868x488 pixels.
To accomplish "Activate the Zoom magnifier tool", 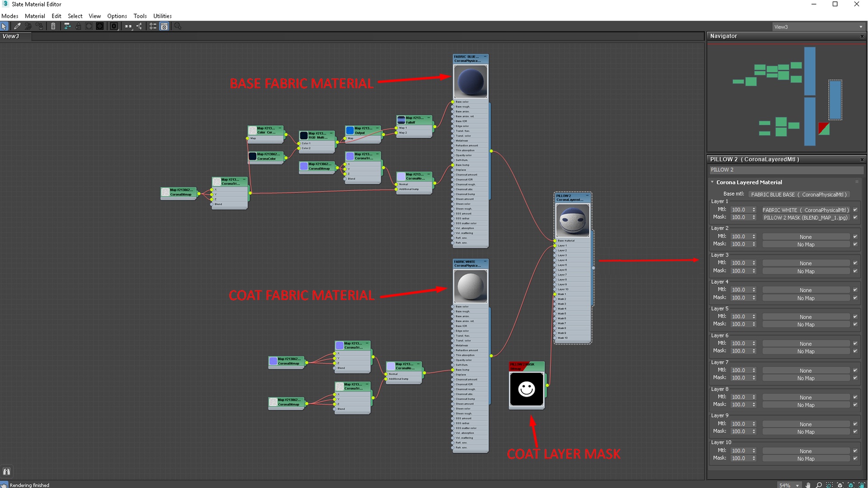I will point(819,485).
